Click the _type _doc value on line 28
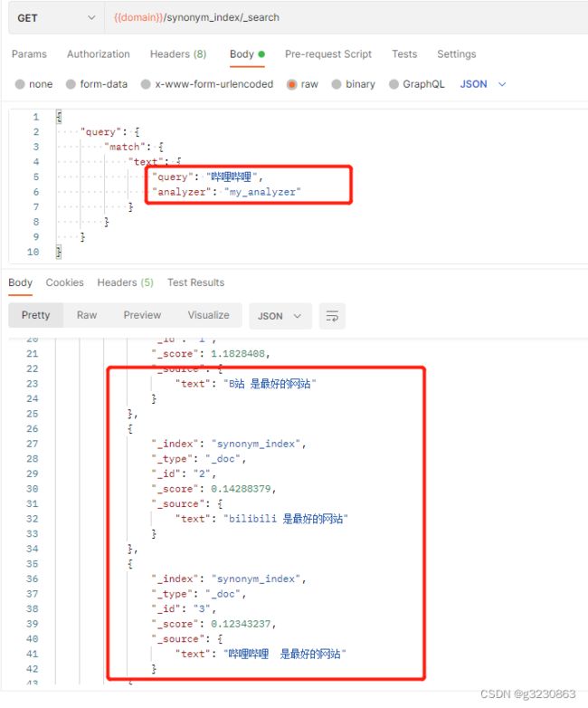The height and width of the screenshot is (708, 588). point(223,459)
